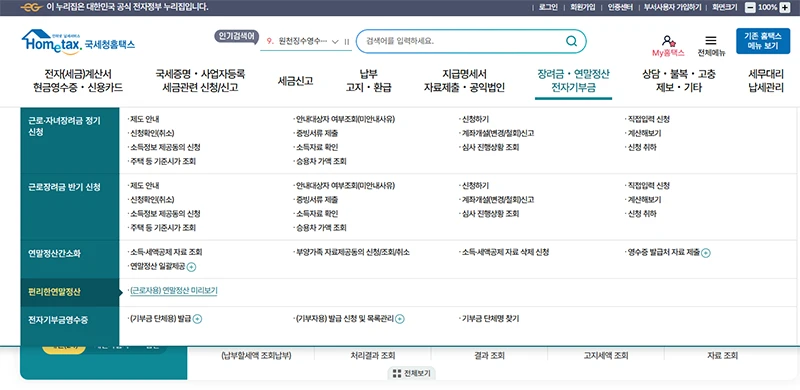Screen dimensions: 800x390
Task: Click 100% zoom level text
Action: click(x=768, y=7)
